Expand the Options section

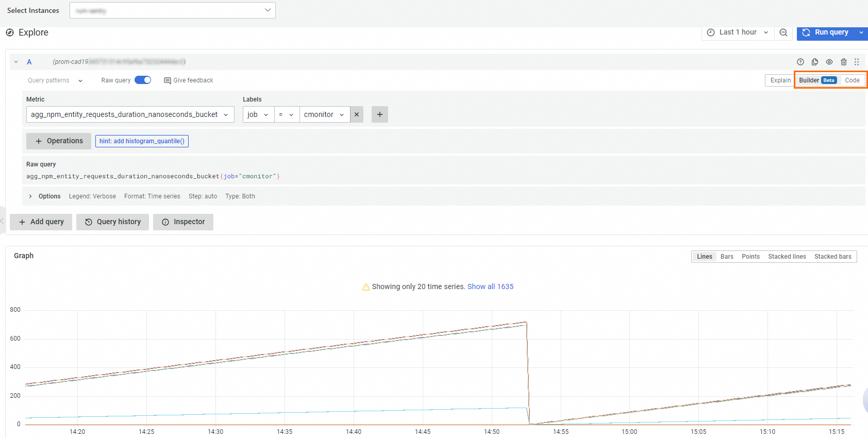[x=30, y=196]
